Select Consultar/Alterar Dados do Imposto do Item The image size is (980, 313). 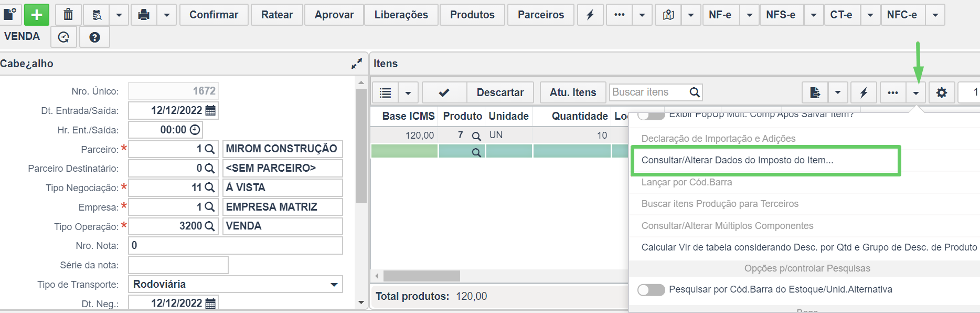point(737,160)
